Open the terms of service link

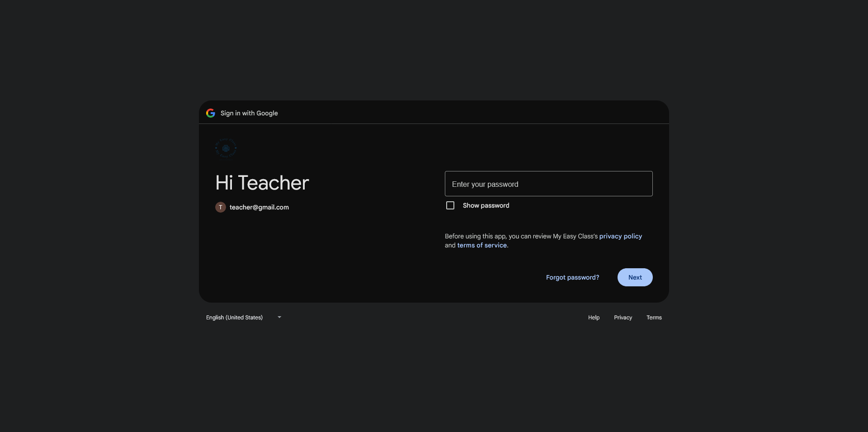482,245
